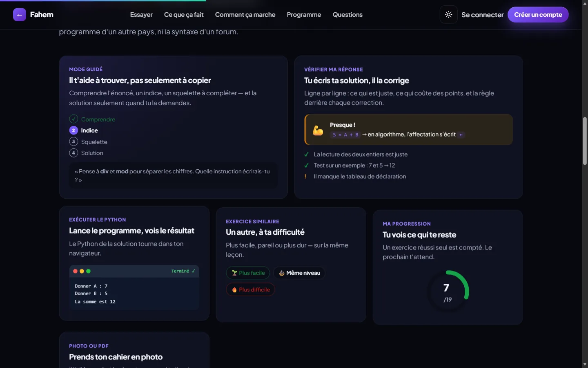Toggle the light/dark theme sun icon
Viewport: 588px width, 368px height.
click(x=448, y=15)
